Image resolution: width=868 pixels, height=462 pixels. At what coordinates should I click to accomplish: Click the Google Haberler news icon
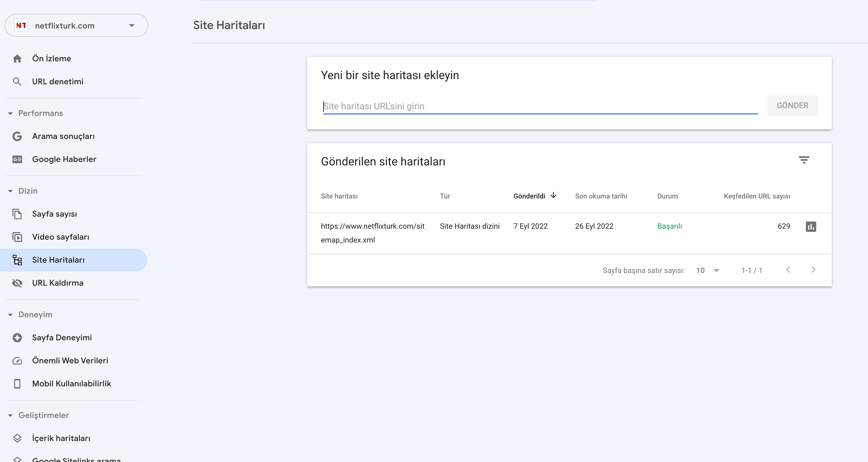[x=17, y=159]
